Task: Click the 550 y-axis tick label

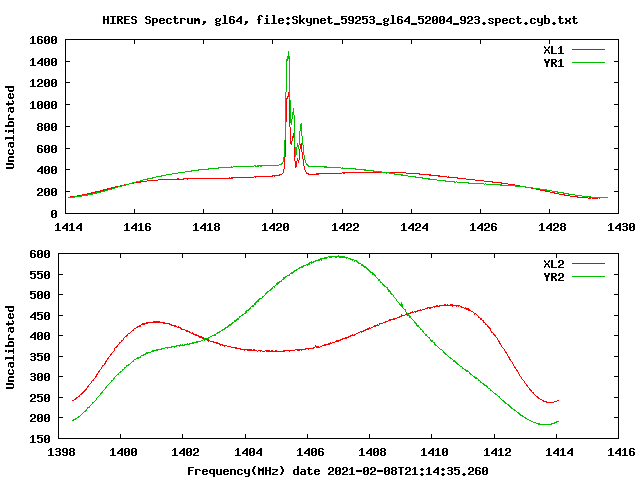Action: pos(40,275)
